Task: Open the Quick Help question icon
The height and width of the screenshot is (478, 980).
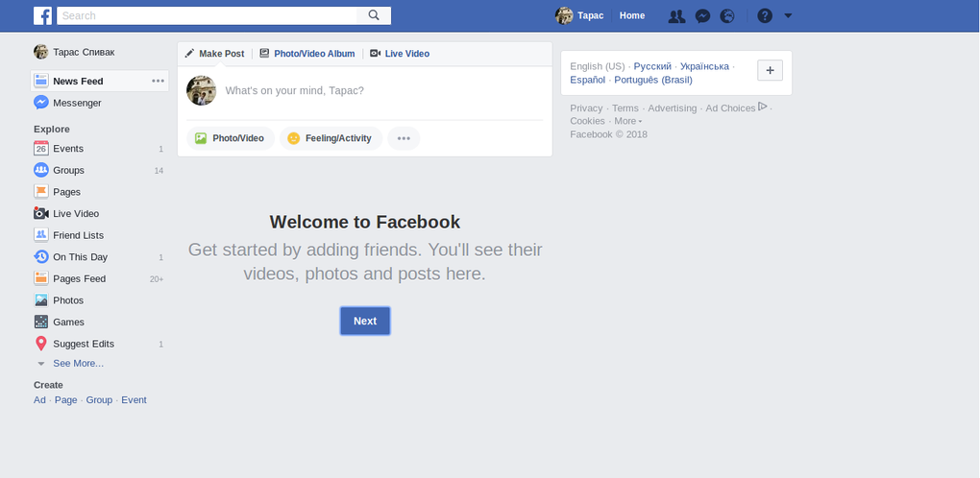Action: (x=764, y=15)
